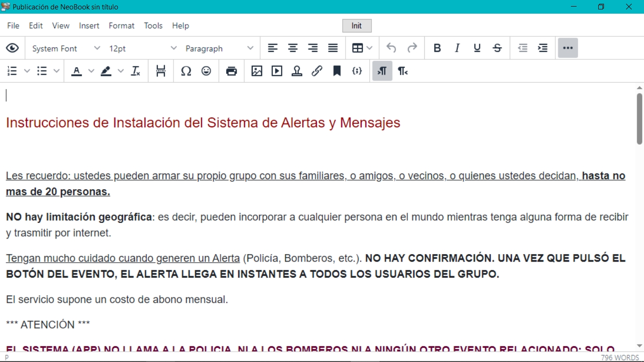Click the scrollbar down arrow
Viewport: 644px width, 362px height.
(640, 346)
